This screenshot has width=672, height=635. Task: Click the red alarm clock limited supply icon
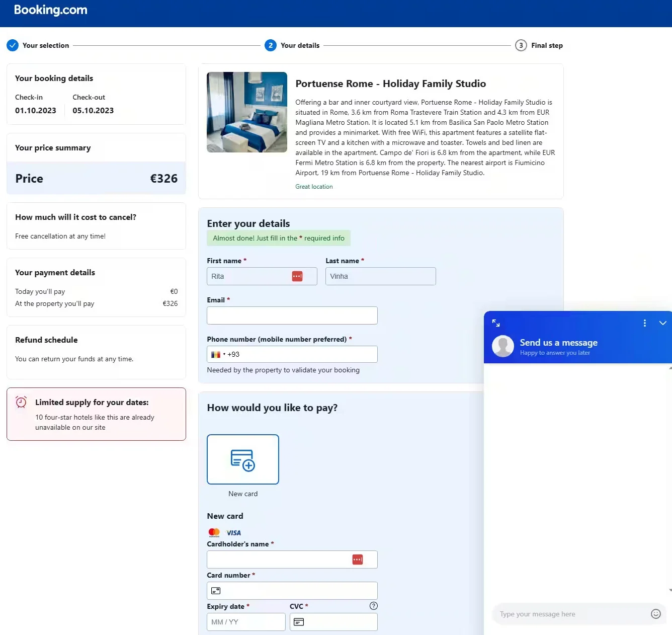click(21, 402)
